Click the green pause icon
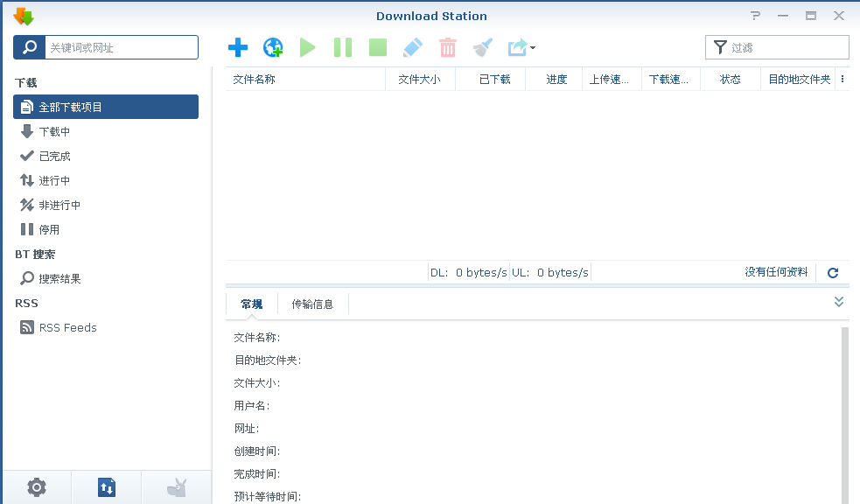 (343, 48)
